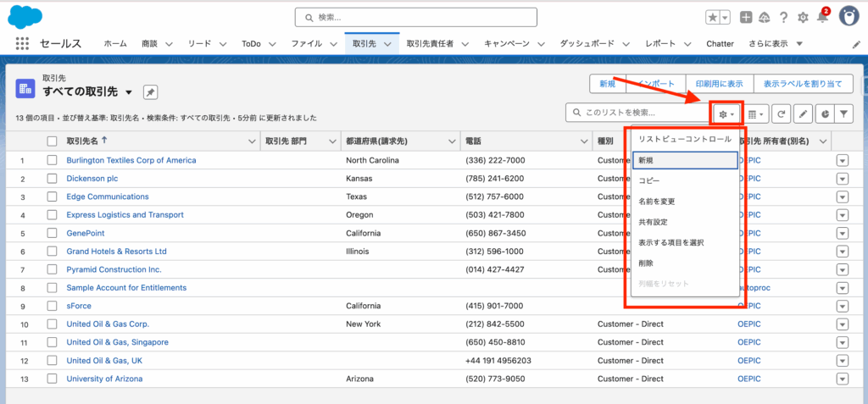Open the list view controls gear
Image resolution: width=868 pixels, height=404 pixels.
coord(726,113)
